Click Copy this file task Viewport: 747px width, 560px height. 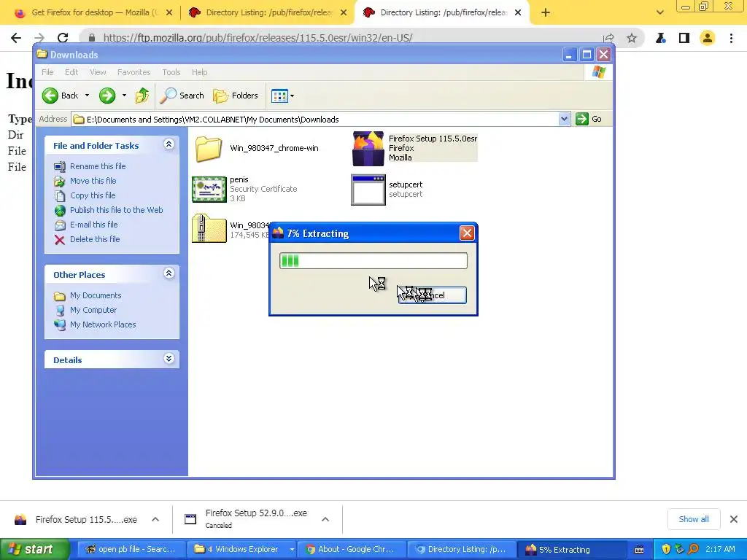coord(93,195)
